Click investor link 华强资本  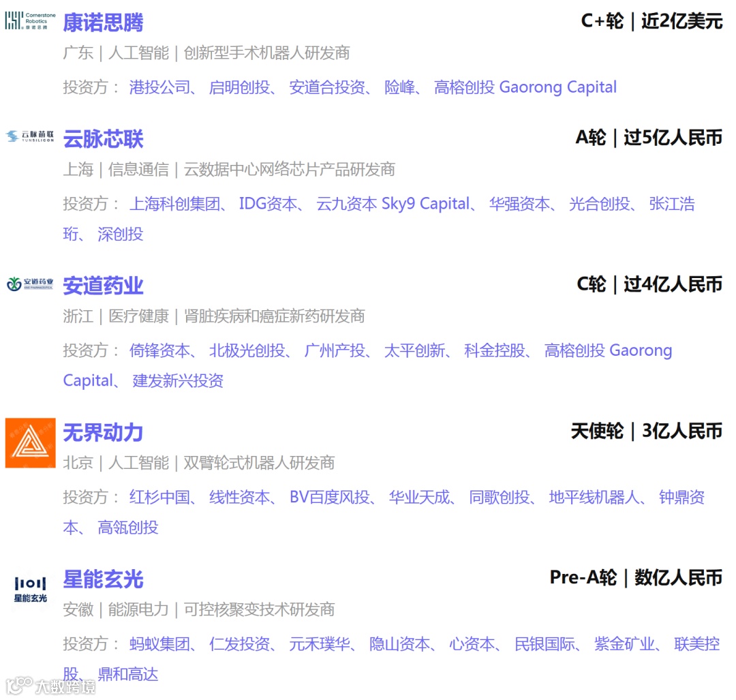click(x=519, y=204)
